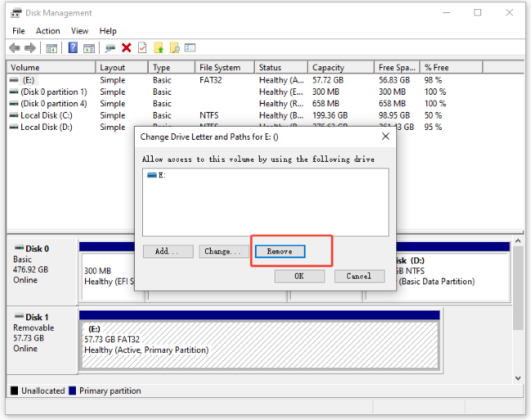
Task: Close the Change Drive Letter dialog
Action: click(386, 136)
